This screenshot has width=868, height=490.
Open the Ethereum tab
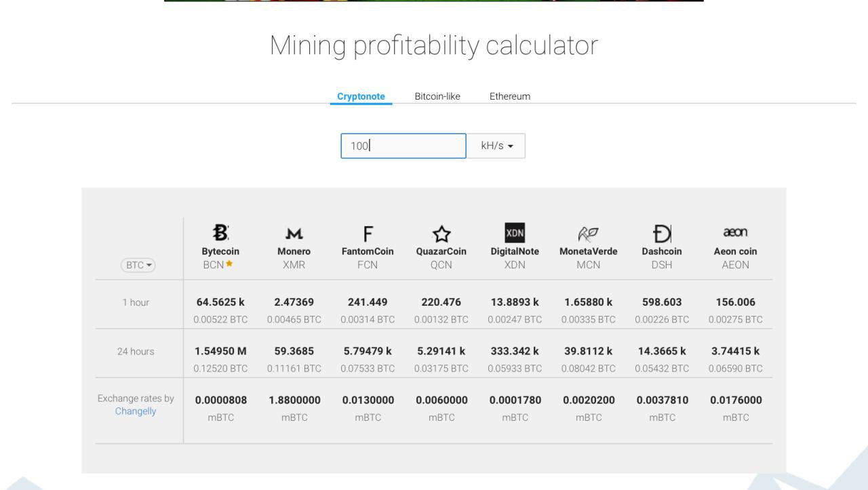coord(510,96)
